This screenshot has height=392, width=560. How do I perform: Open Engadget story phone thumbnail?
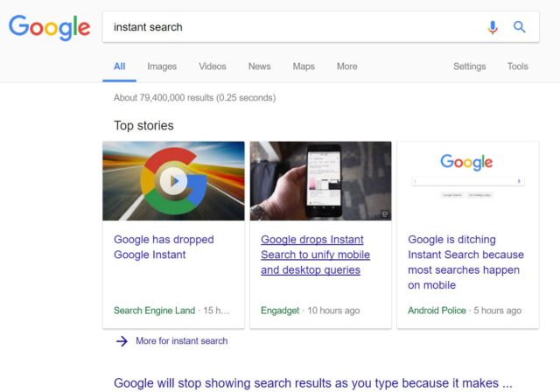pyautogui.click(x=321, y=180)
